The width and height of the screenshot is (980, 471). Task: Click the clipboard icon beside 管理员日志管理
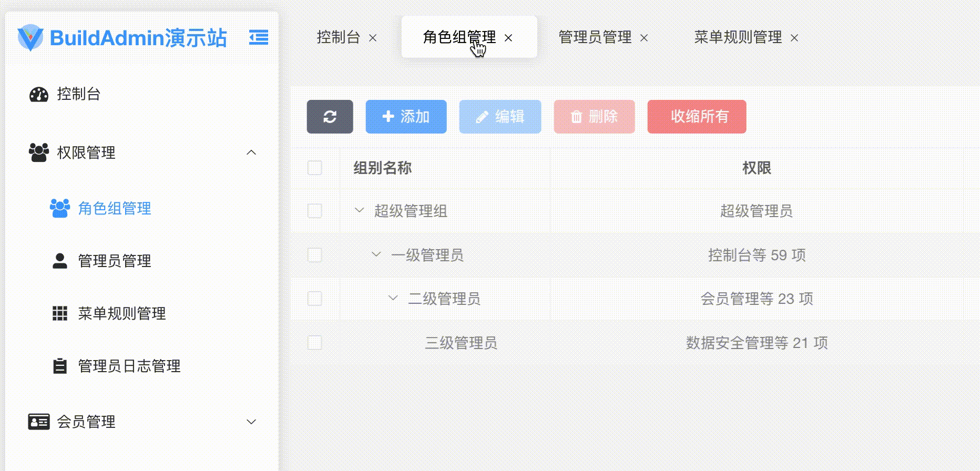pos(60,366)
